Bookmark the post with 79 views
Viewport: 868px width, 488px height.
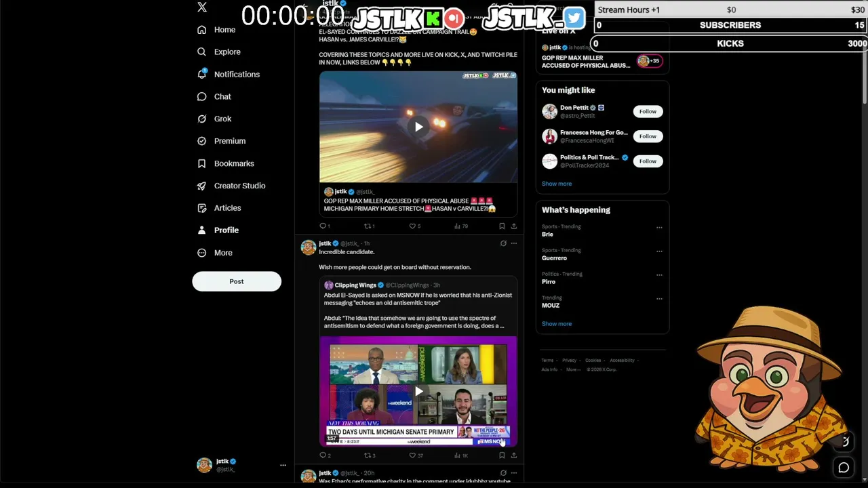tap(502, 226)
